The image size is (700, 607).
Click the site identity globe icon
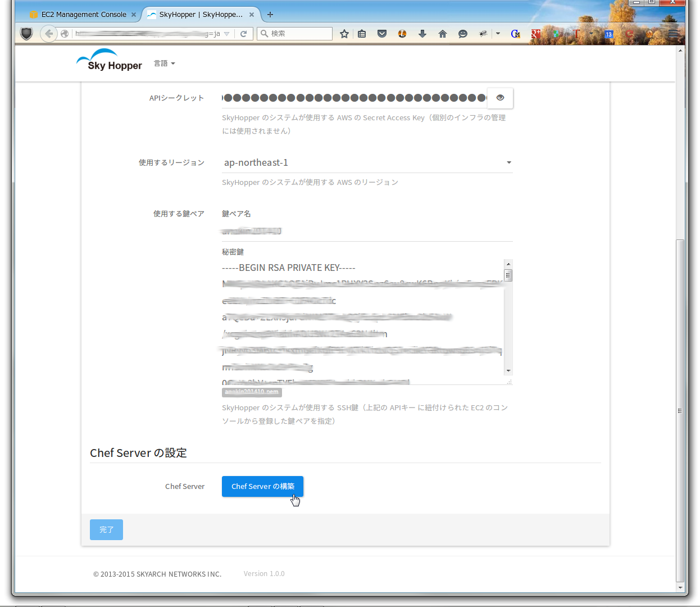65,34
